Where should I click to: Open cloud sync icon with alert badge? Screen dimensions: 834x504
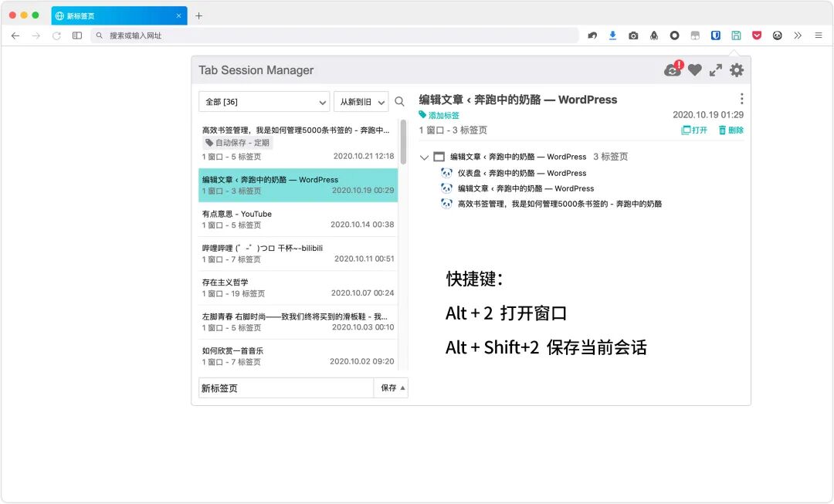pyautogui.click(x=673, y=69)
